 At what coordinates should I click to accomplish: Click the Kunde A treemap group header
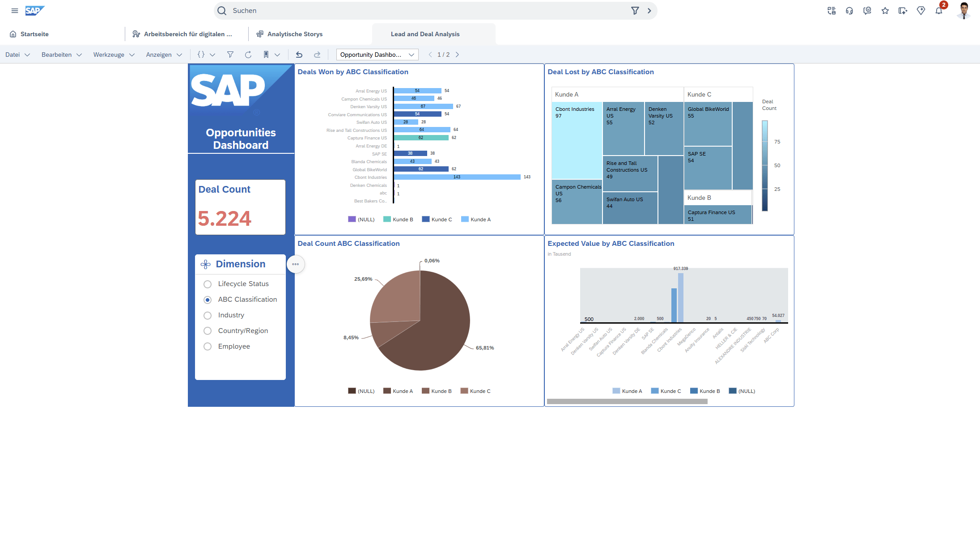617,94
